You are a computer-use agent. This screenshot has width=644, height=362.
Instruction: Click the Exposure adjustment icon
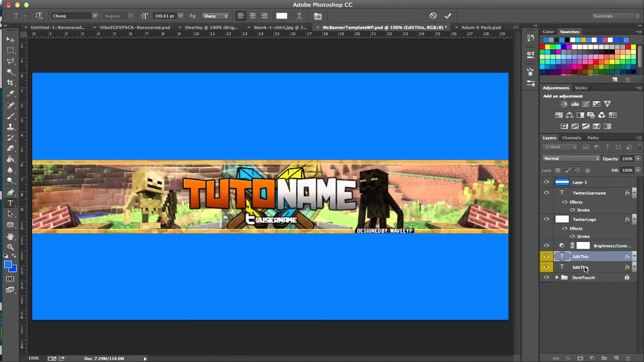click(597, 104)
